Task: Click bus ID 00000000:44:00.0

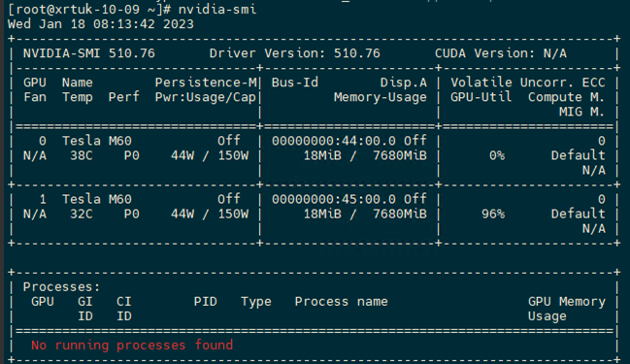Action: 334,141
